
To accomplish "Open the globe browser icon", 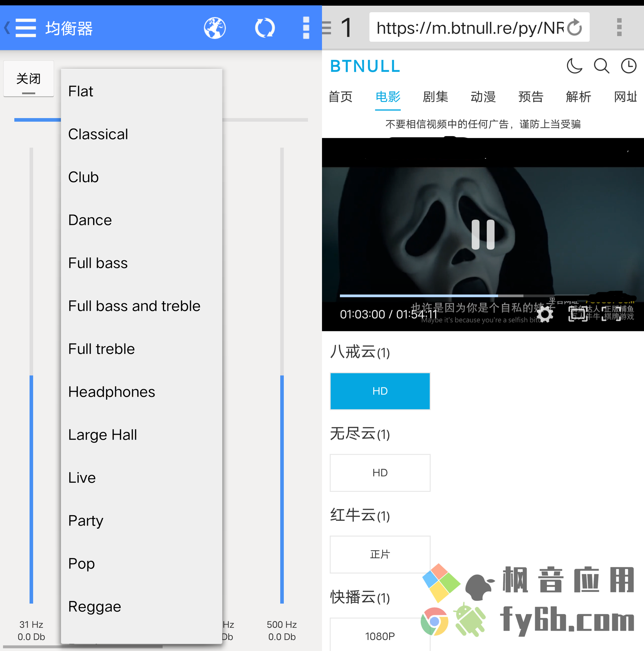I will point(215,28).
